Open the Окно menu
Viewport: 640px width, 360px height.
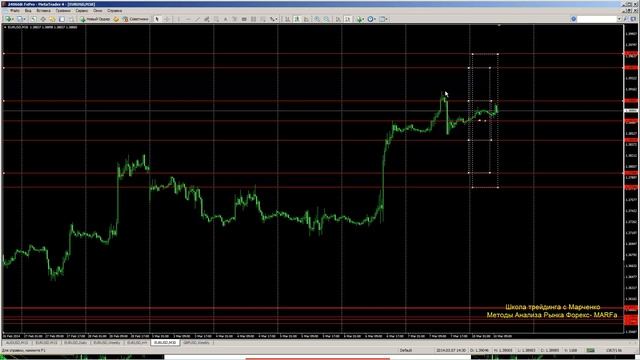pyautogui.click(x=98, y=11)
